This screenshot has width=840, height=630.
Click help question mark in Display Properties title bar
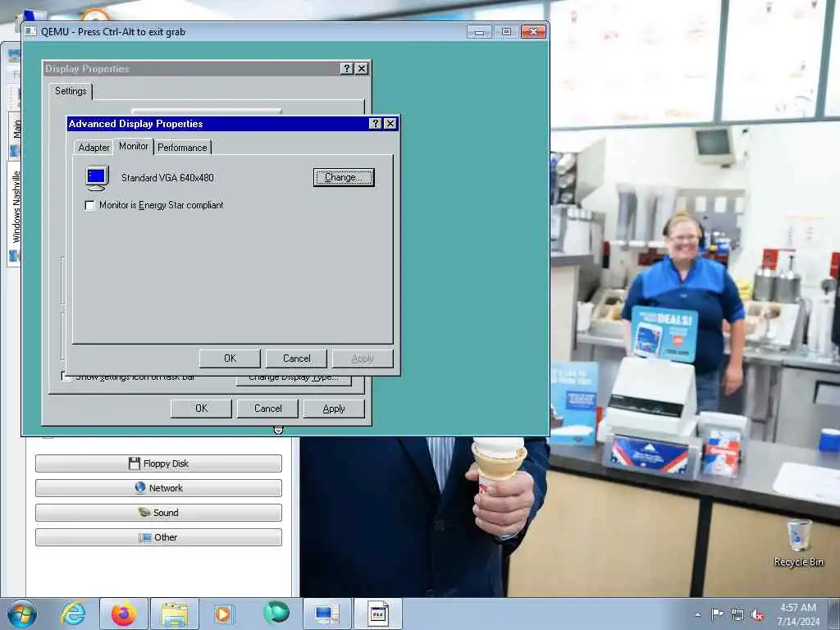[347, 69]
